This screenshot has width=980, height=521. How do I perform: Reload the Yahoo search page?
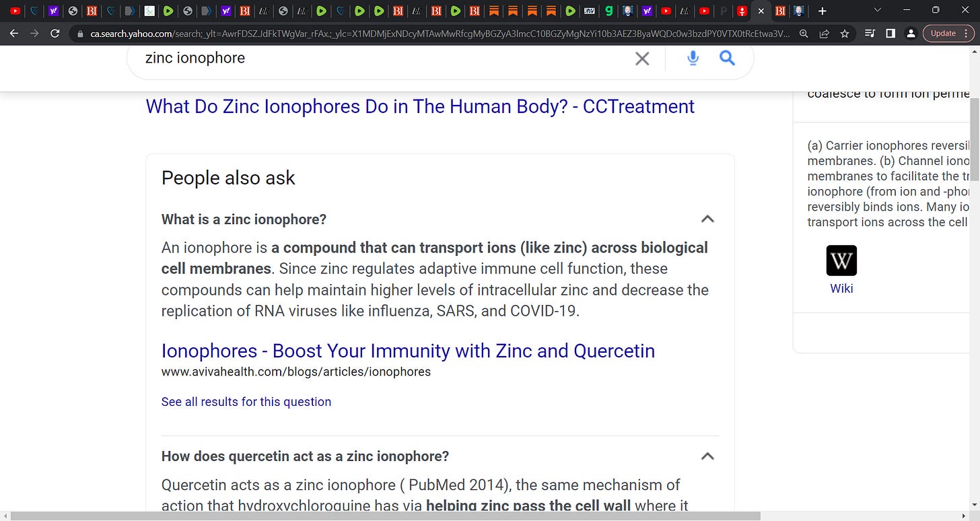point(55,33)
